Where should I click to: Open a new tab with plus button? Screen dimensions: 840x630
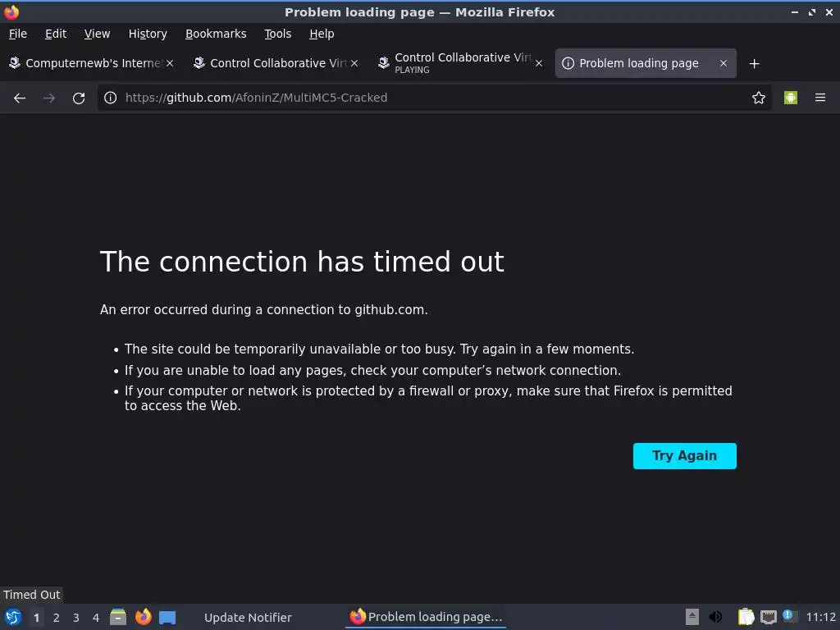pos(755,64)
